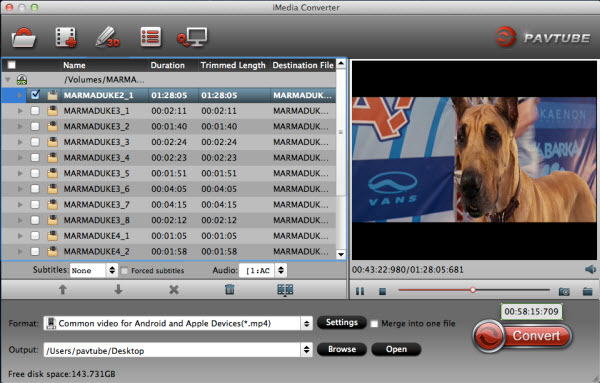Open the load disc folder icon

coord(24,37)
